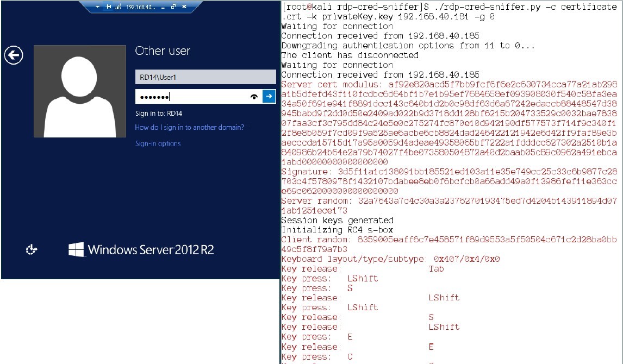Toggle the password reveal eye icon
Image resolution: width=623 pixels, height=364 pixels.
click(254, 97)
